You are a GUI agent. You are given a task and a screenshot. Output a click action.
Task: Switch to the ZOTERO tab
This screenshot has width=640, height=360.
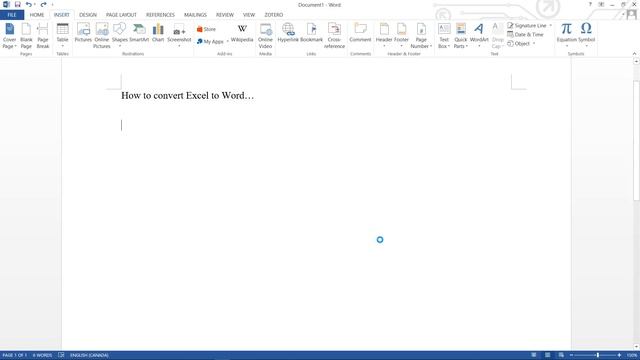point(273,15)
